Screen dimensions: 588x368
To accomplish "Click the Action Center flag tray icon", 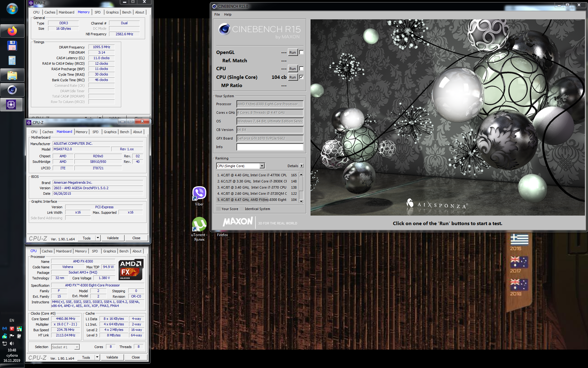I will 12,336.
